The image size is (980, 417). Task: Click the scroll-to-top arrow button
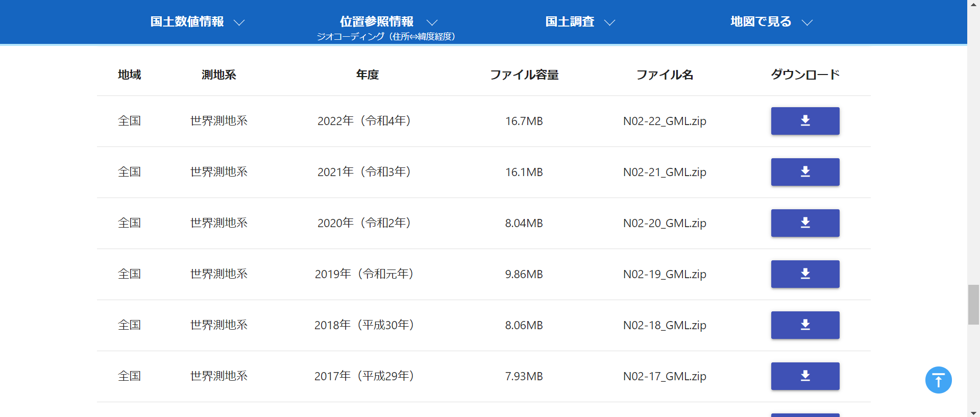click(x=938, y=380)
